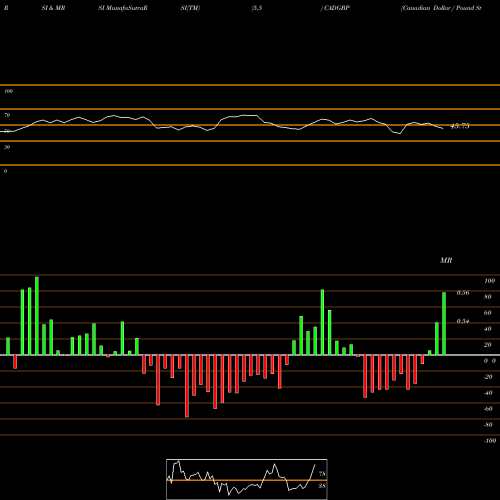Click the '(5,5' parameter text

coord(257,8)
